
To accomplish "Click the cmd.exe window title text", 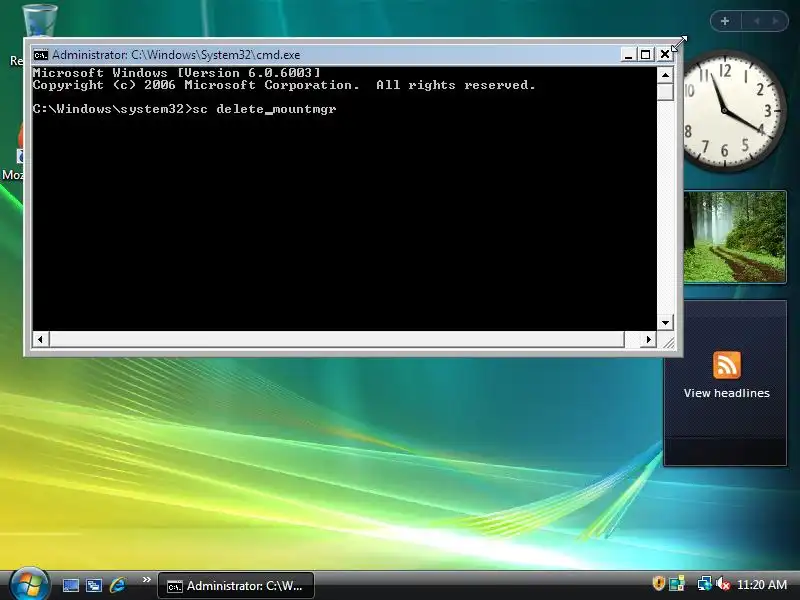I will click(x=176, y=55).
